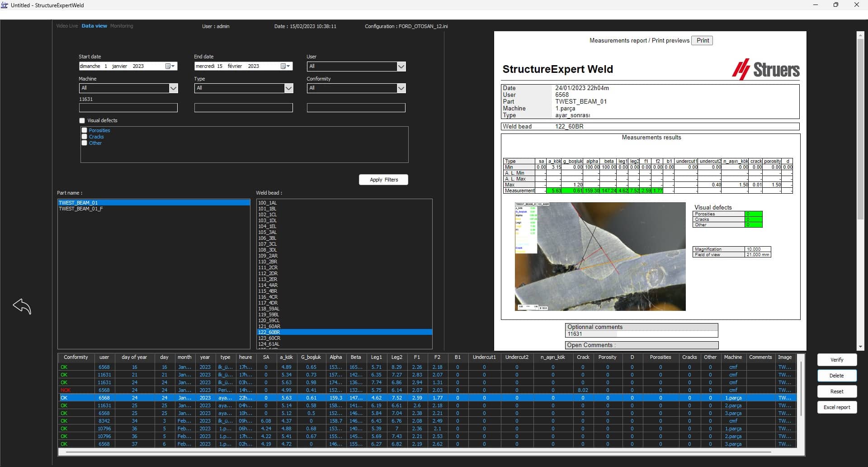Click the Verify button
This screenshot has height=467, width=868.
[x=837, y=360]
